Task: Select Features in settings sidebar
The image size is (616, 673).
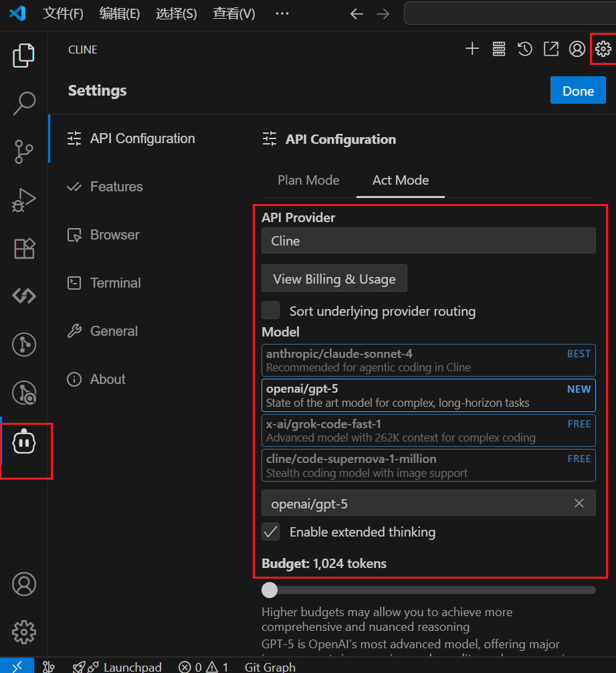Action: [x=105, y=186]
